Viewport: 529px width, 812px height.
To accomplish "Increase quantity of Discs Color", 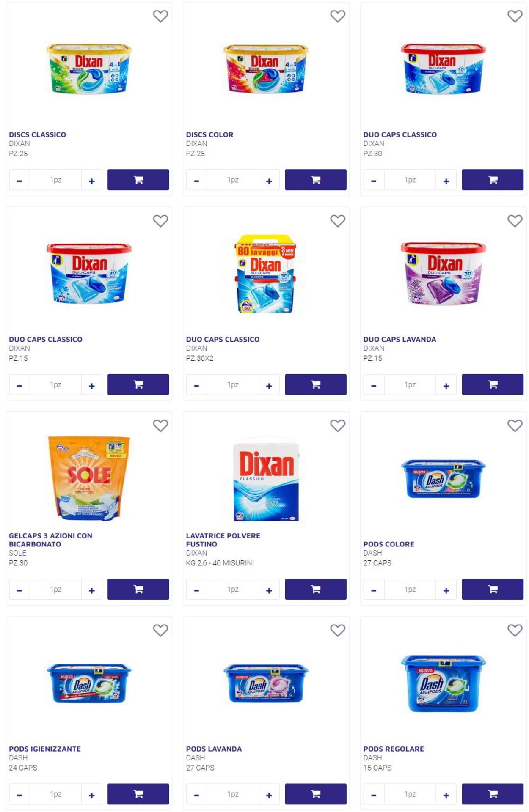I will 269,181.
